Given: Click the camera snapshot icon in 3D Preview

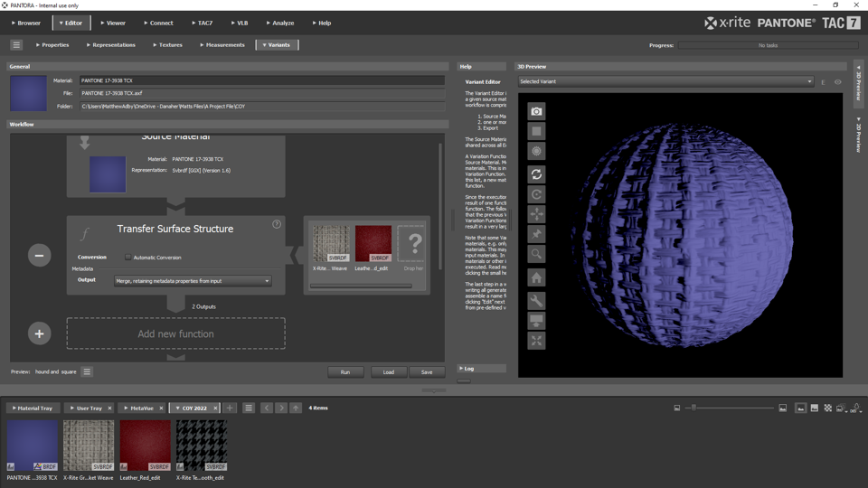Looking at the screenshot, I should point(536,111).
